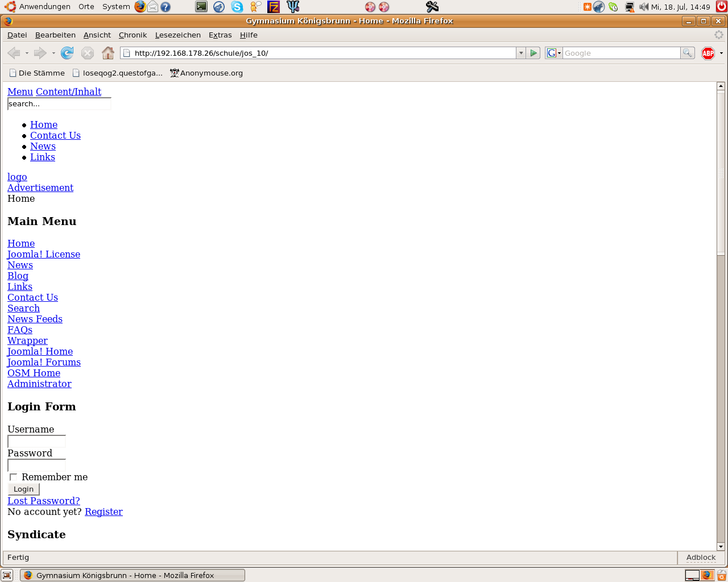
Task: Expand the URL bar history dropdown
Action: pyautogui.click(x=520, y=53)
